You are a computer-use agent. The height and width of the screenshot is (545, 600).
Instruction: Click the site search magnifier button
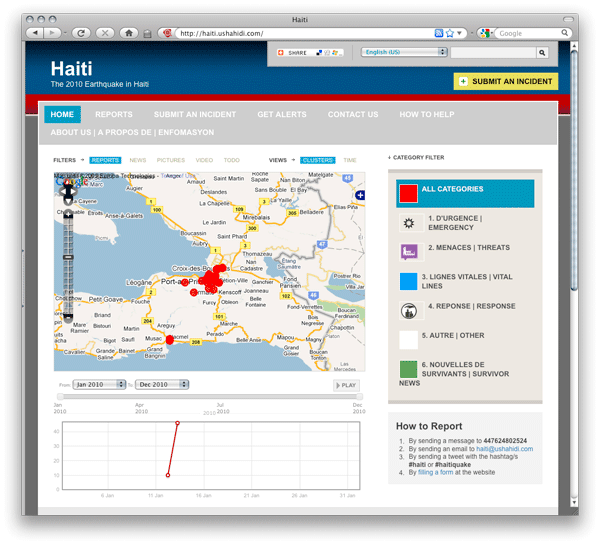click(x=542, y=52)
